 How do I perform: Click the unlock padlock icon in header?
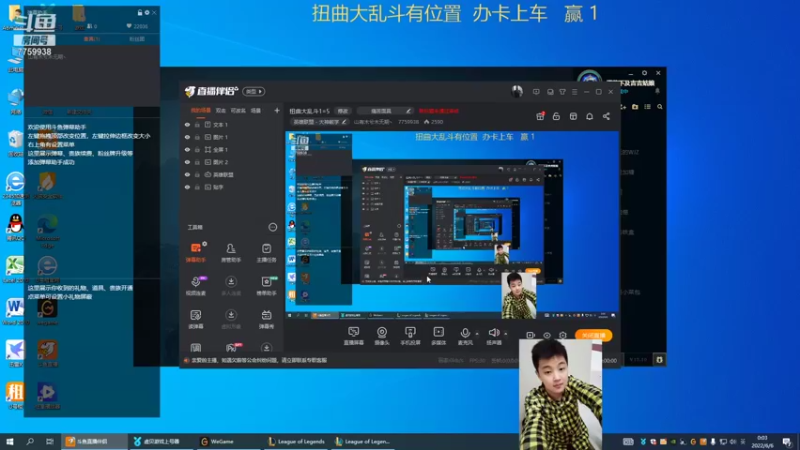(556, 116)
